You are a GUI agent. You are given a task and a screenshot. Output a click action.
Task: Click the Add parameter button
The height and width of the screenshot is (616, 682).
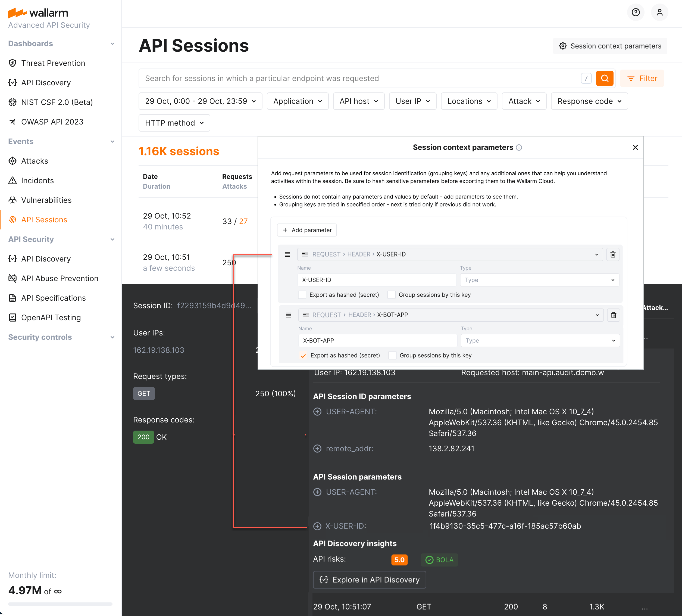point(306,230)
